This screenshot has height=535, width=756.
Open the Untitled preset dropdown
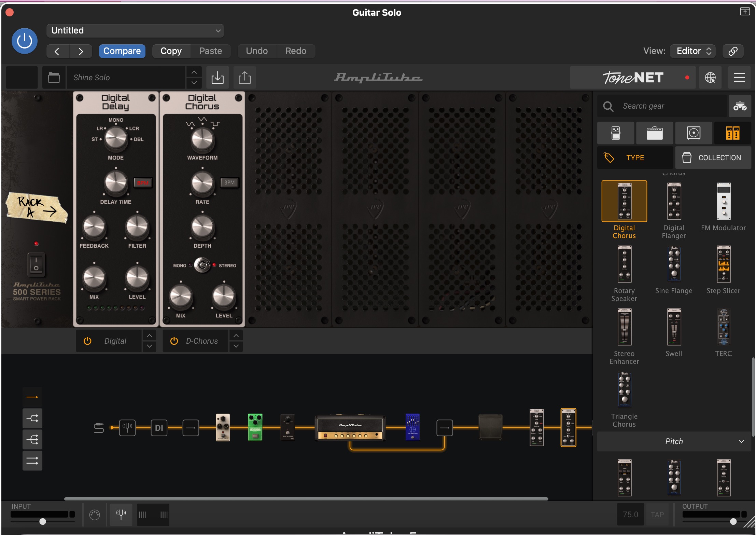pos(135,30)
